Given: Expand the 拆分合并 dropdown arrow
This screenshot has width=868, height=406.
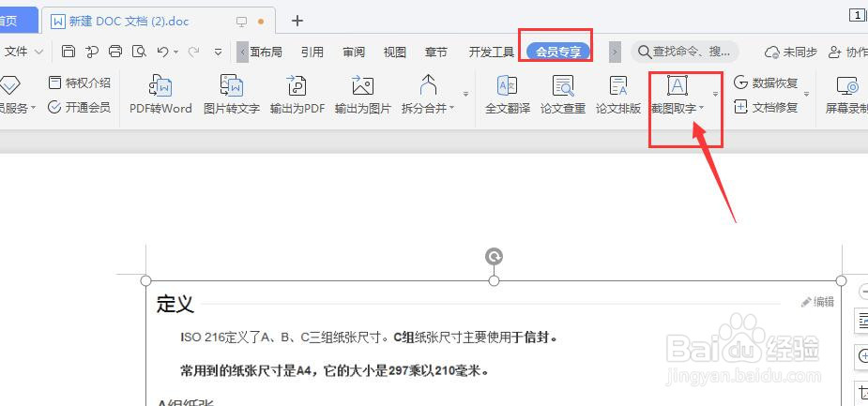Looking at the screenshot, I should coord(452,108).
